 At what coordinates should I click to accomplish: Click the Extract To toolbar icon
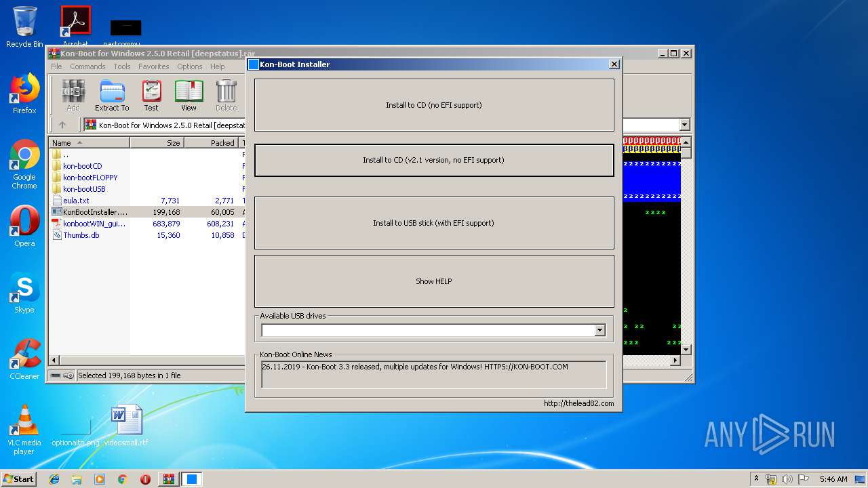point(112,95)
